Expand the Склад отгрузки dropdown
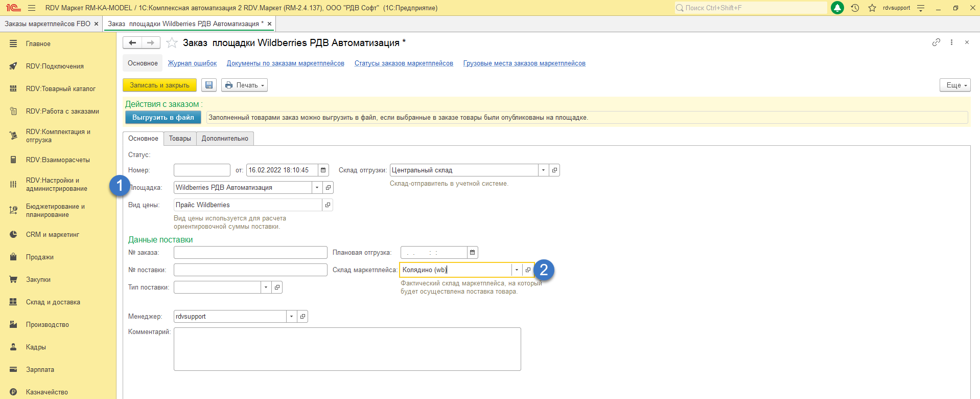 (x=543, y=170)
